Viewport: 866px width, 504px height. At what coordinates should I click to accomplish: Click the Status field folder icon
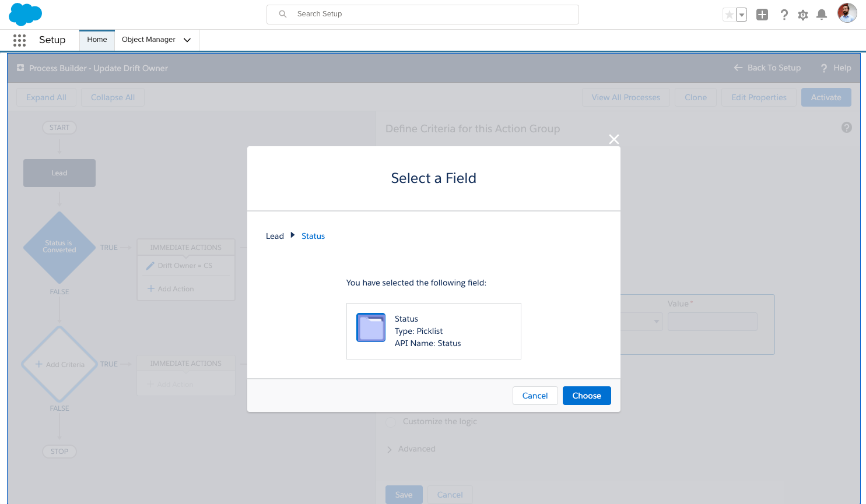tap(371, 327)
